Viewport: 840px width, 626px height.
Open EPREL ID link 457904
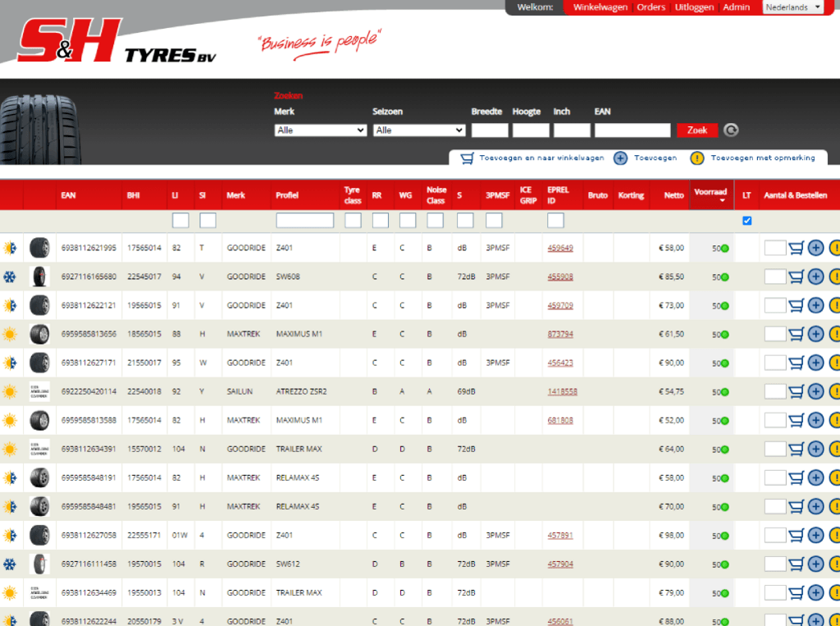[559, 564]
